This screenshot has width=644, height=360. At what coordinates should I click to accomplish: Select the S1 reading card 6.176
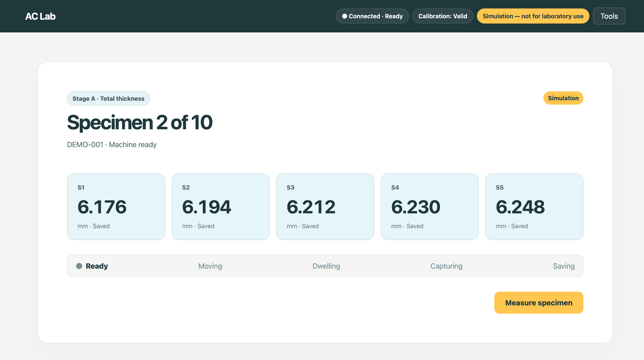pos(116,206)
